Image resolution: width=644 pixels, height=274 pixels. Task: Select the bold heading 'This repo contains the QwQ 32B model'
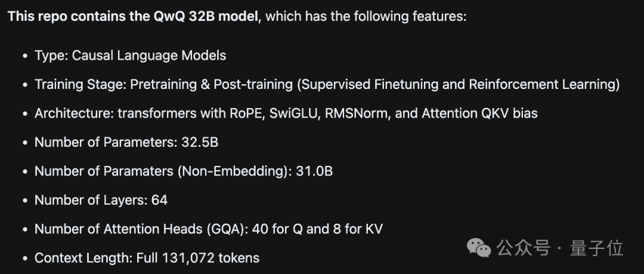(134, 17)
